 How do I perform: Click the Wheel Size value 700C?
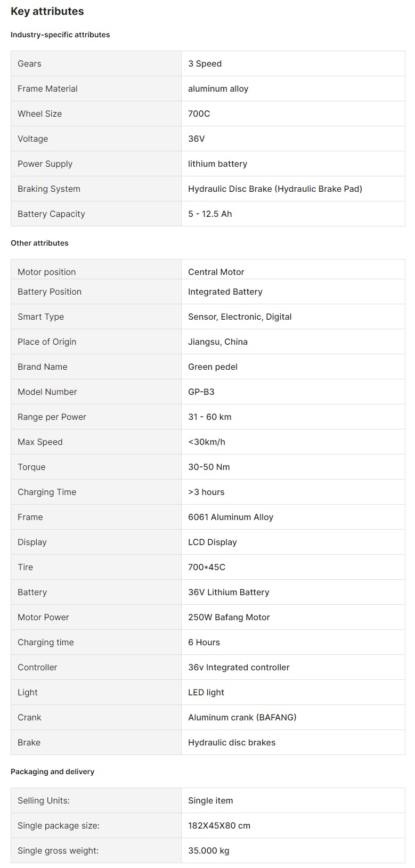click(x=199, y=113)
